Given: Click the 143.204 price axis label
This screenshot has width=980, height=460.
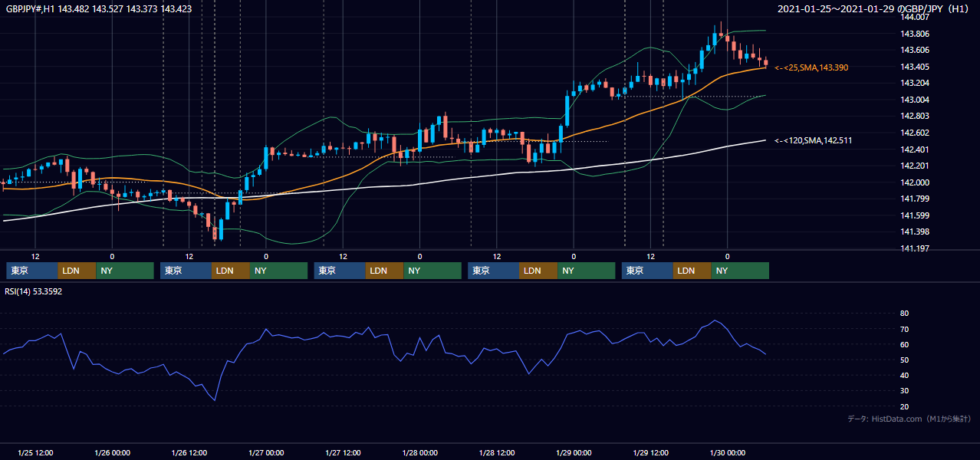Looking at the screenshot, I should pos(915,83).
